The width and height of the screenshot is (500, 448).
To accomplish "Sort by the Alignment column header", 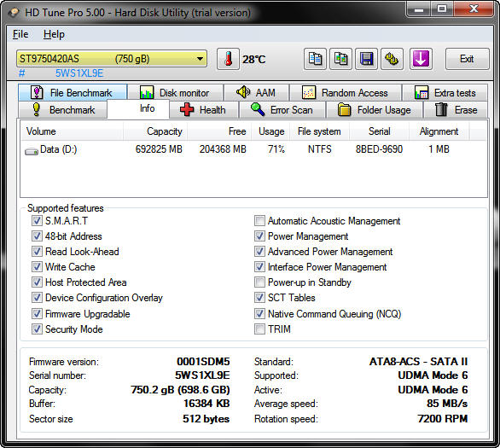I will pos(439,131).
